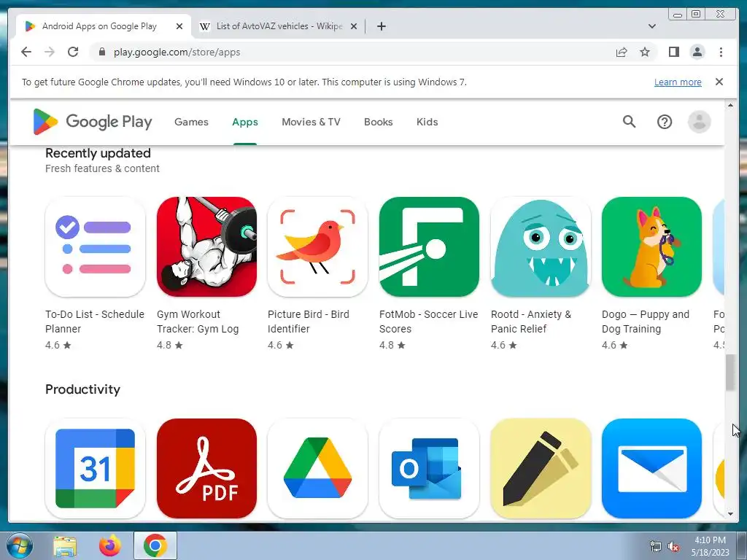This screenshot has height=560, width=747.
Task: Click the Google Play search icon
Action: click(630, 122)
